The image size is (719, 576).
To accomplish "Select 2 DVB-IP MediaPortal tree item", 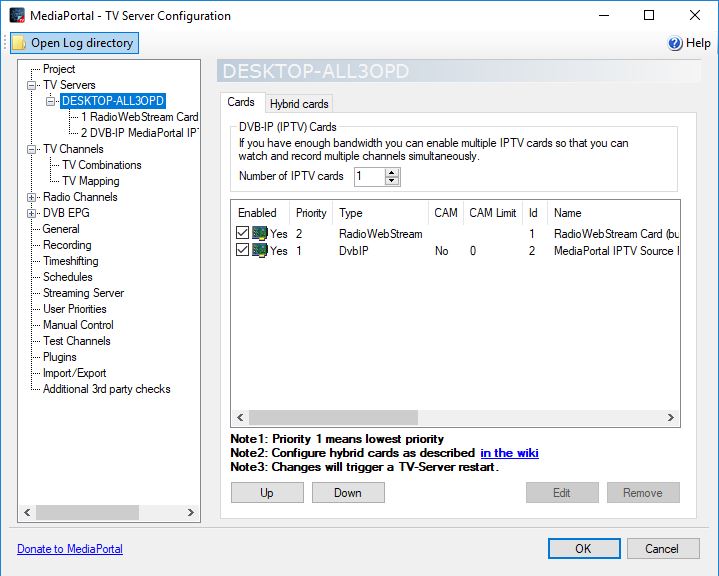I will 139,133.
